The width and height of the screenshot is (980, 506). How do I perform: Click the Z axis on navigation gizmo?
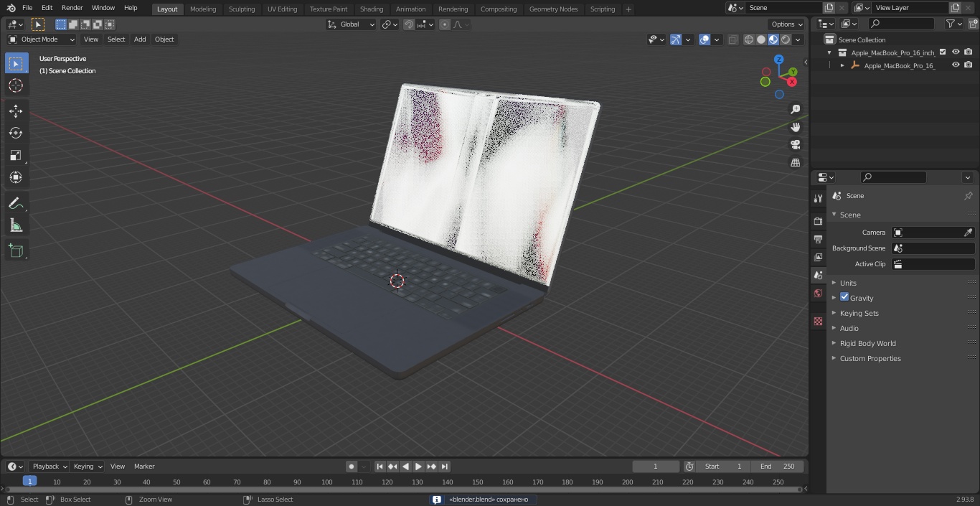click(779, 60)
